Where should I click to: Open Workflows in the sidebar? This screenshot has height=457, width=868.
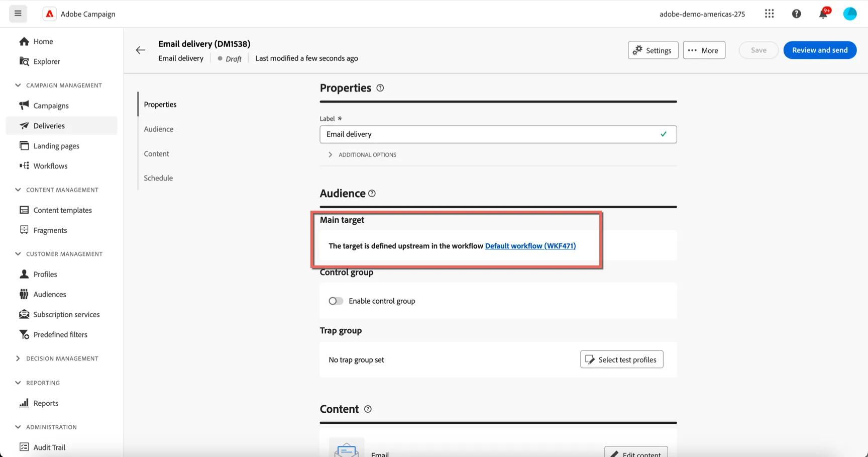pos(50,166)
